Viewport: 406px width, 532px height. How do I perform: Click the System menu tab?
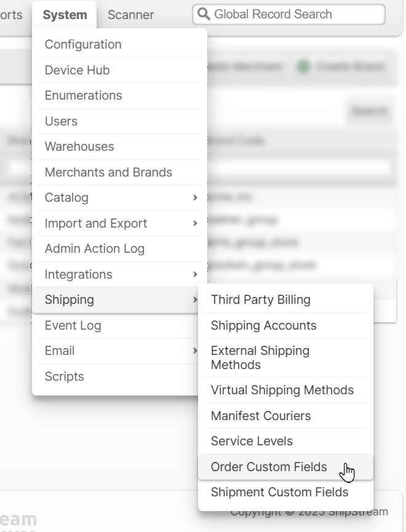65,15
